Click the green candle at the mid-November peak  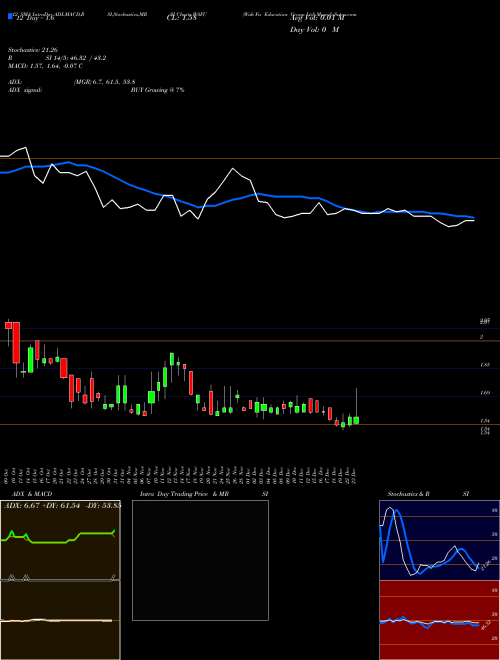click(172, 359)
